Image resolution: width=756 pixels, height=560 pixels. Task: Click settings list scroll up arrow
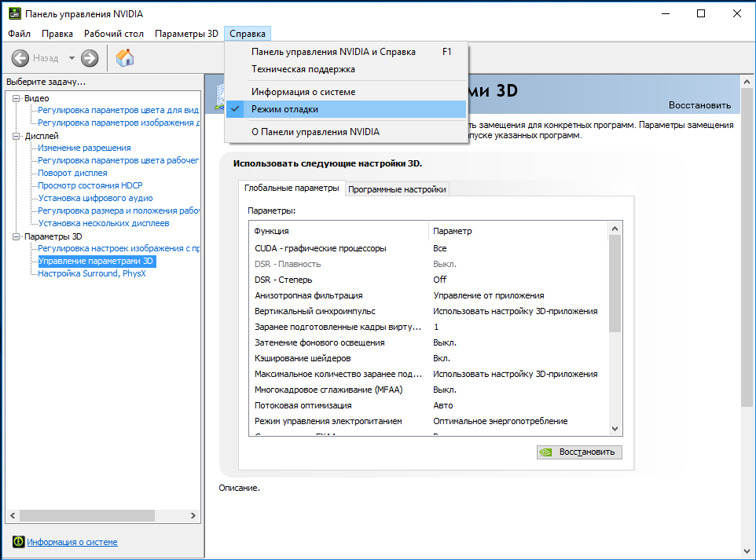point(615,229)
